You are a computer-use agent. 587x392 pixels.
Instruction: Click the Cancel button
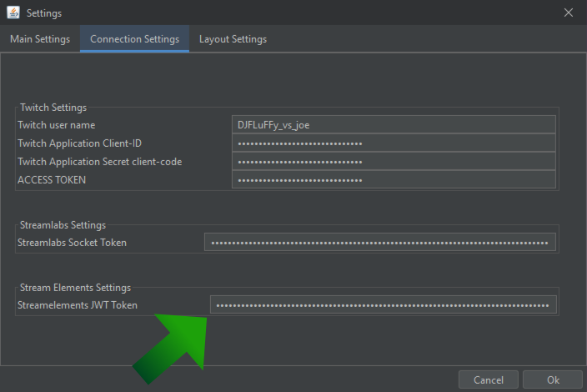pos(488,380)
